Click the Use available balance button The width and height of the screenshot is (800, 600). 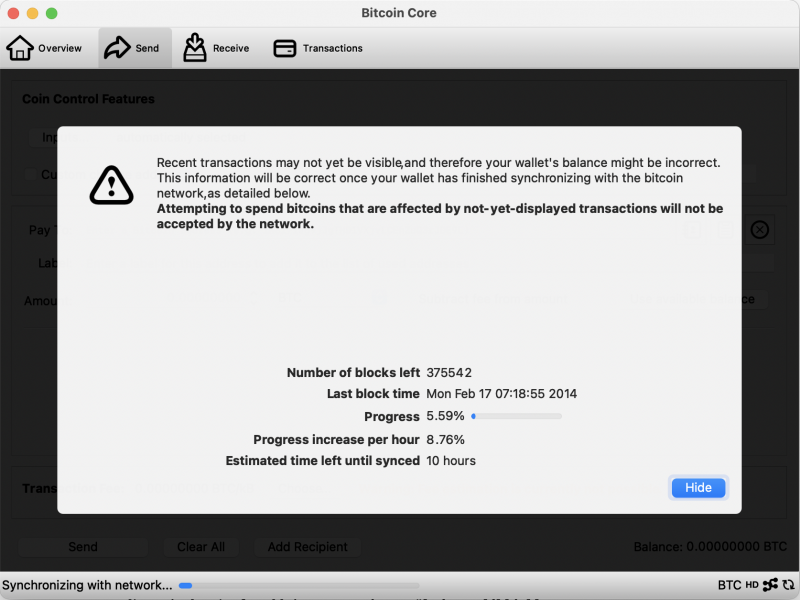692,299
